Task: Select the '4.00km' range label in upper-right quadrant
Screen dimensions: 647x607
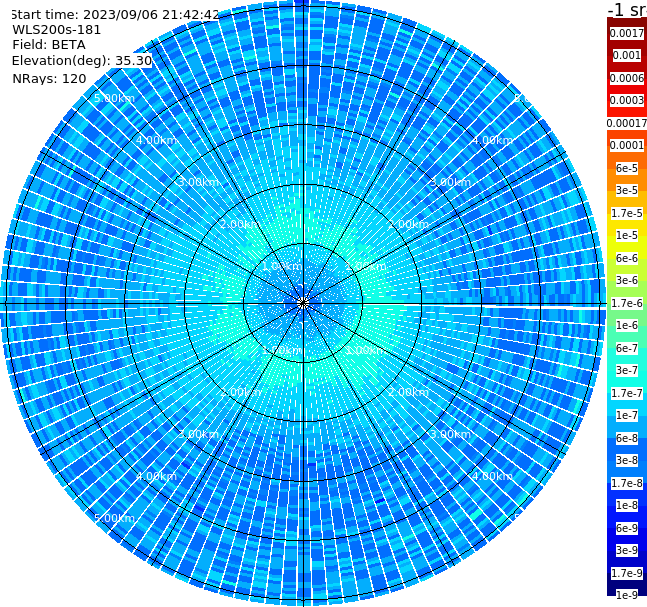Action: click(492, 140)
